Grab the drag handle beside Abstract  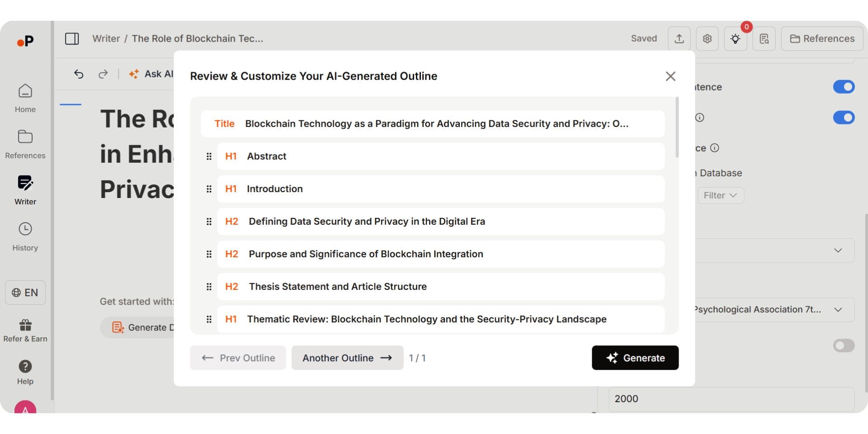(209, 156)
